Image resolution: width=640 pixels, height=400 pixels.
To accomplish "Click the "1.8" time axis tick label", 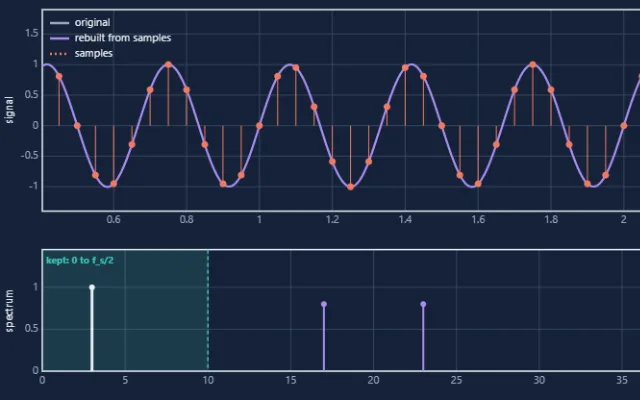I will pos(551,220).
